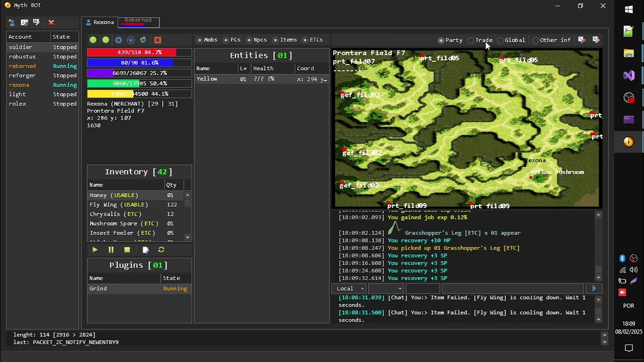The image size is (644, 362).
Task: Select the Fly Wing (USABLE) inventory item
Action: coord(136,205)
